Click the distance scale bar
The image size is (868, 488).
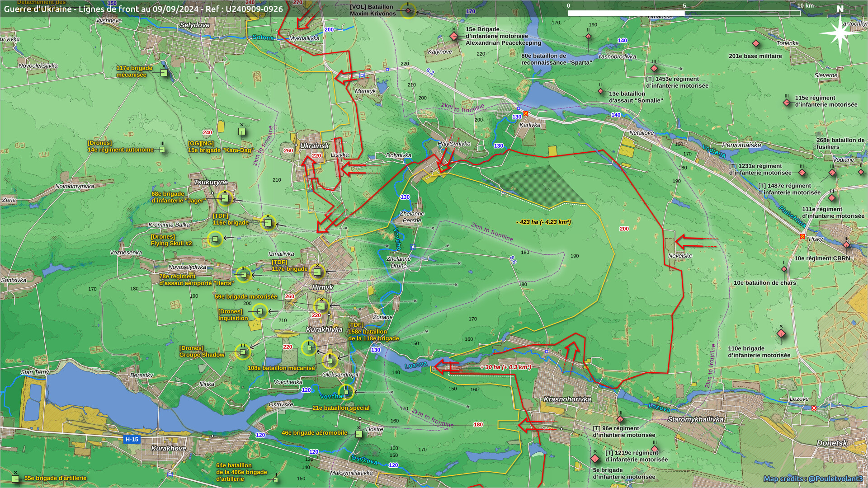click(x=684, y=13)
